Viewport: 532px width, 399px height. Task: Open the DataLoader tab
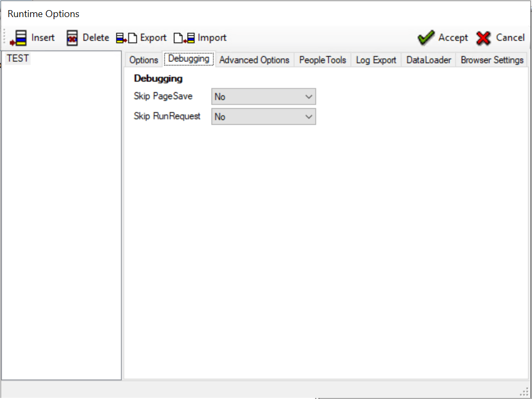tap(428, 60)
